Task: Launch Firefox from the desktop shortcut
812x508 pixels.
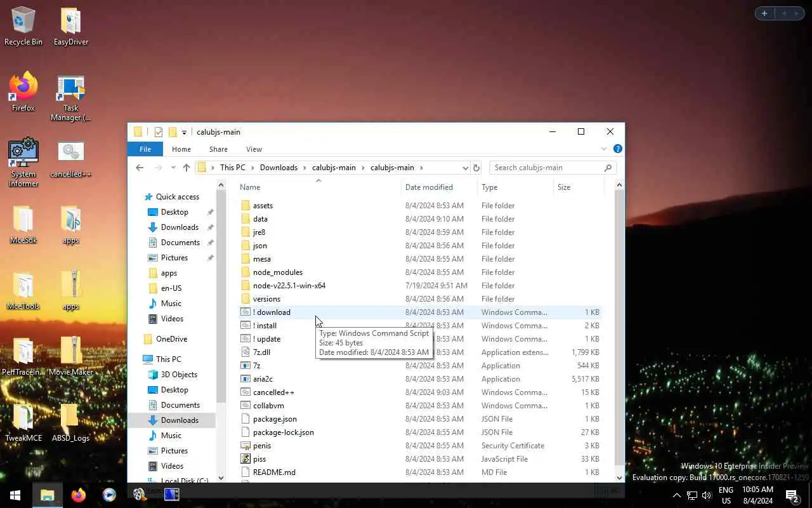Action: tap(23, 92)
